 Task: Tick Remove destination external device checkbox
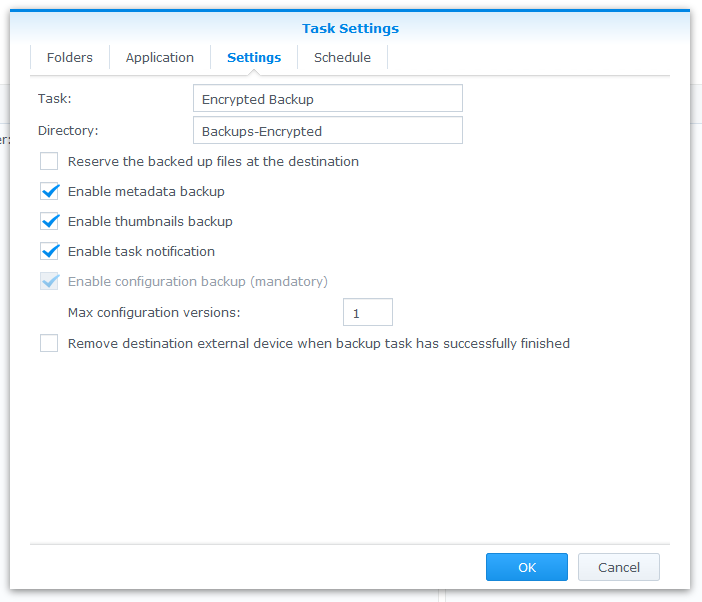click(49, 343)
